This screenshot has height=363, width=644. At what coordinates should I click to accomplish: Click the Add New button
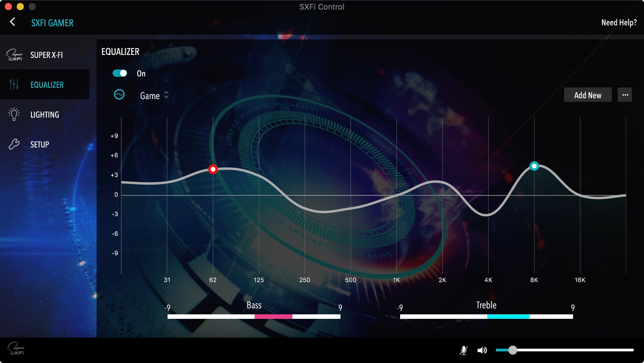[587, 95]
